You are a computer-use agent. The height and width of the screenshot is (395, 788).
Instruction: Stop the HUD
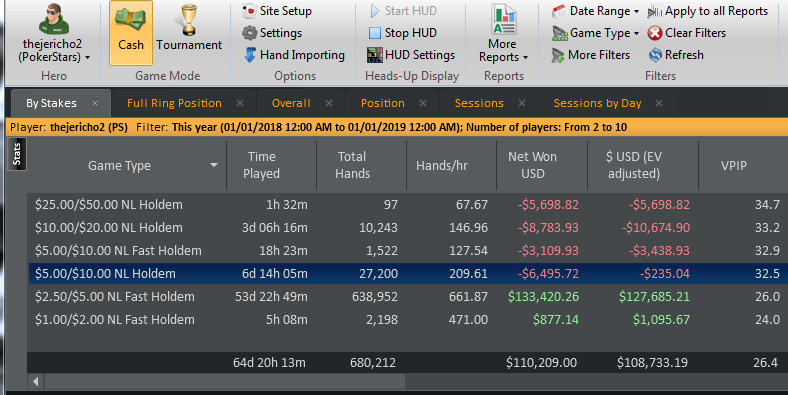[x=403, y=33]
